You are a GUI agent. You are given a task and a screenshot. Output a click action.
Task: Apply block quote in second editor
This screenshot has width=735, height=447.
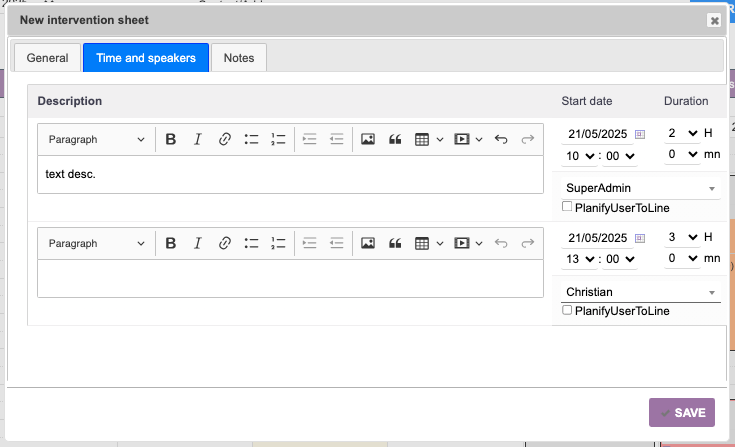pyautogui.click(x=395, y=243)
